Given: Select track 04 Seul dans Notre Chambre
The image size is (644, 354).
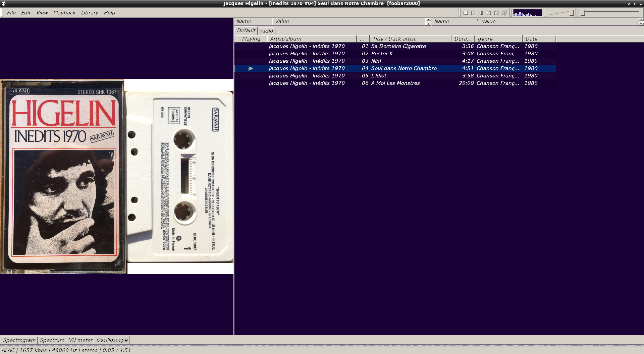Looking at the screenshot, I should coord(395,68).
